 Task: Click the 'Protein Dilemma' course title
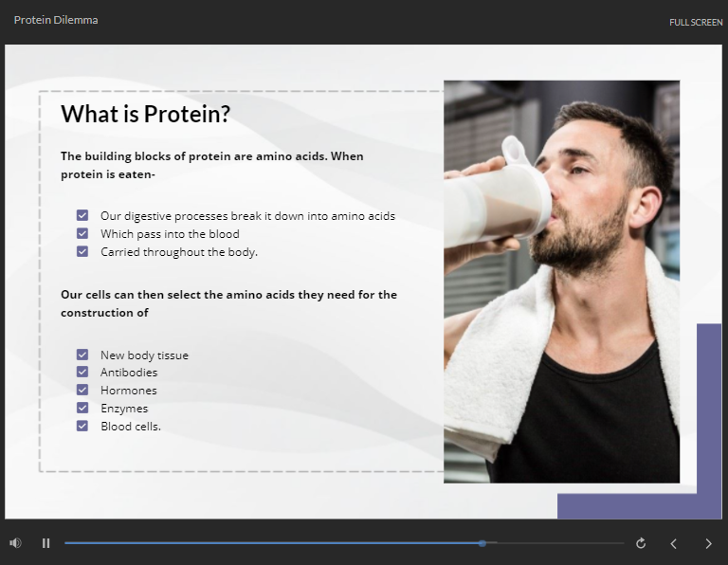[x=56, y=20]
